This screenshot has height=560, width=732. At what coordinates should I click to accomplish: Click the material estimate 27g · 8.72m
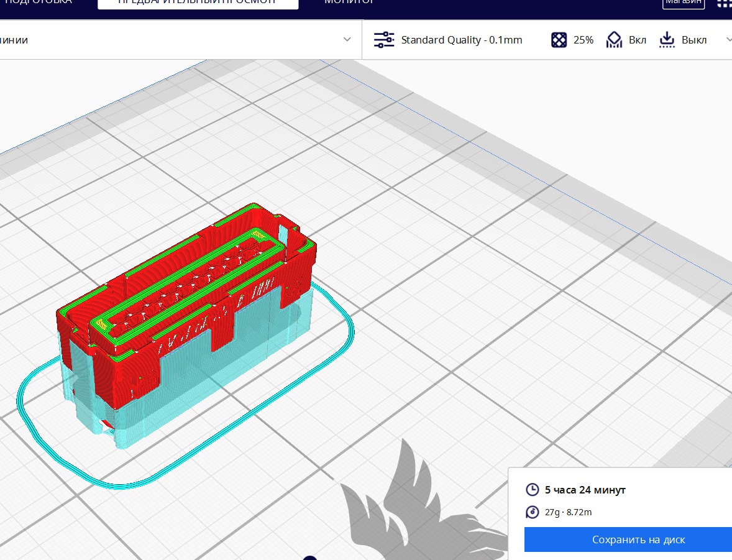click(x=568, y=512)
